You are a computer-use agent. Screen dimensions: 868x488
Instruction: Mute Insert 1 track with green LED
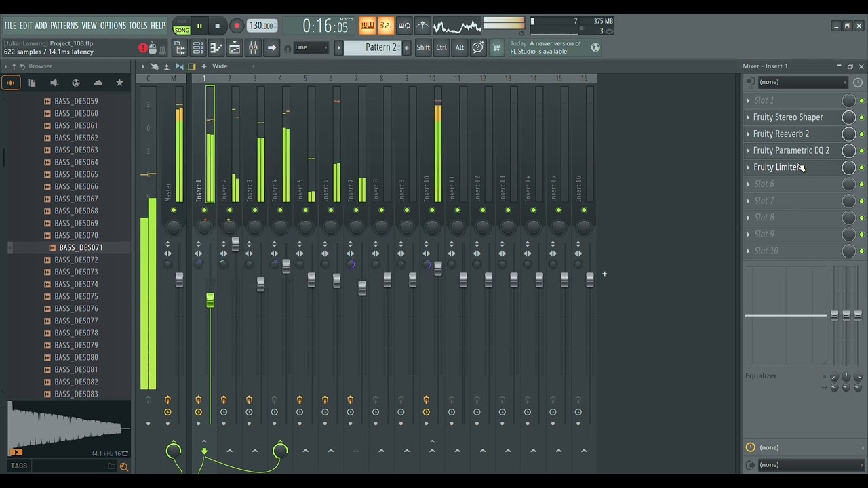coord(204,211)
